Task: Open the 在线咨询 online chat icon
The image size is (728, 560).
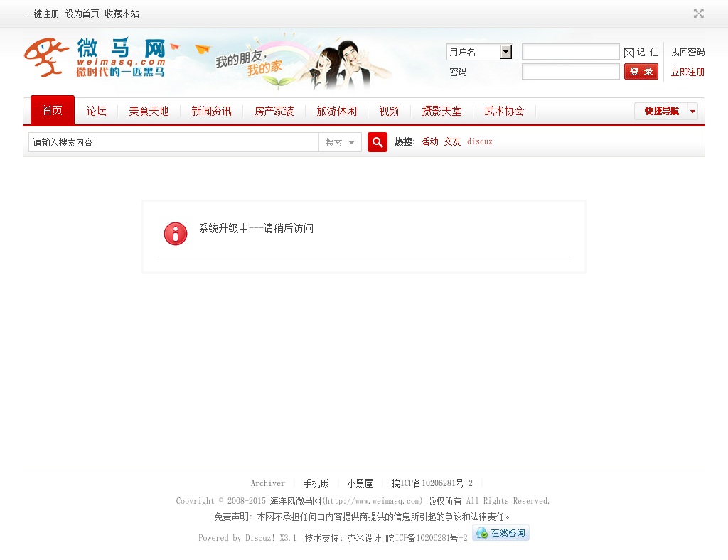Action: (x=500, y=533)
